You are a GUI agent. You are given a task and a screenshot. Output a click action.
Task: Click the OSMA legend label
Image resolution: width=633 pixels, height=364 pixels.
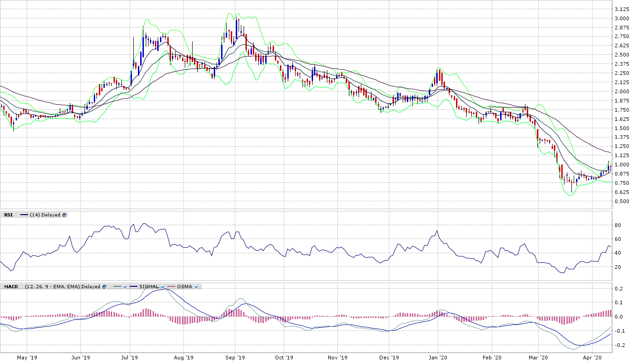point(185,286)
